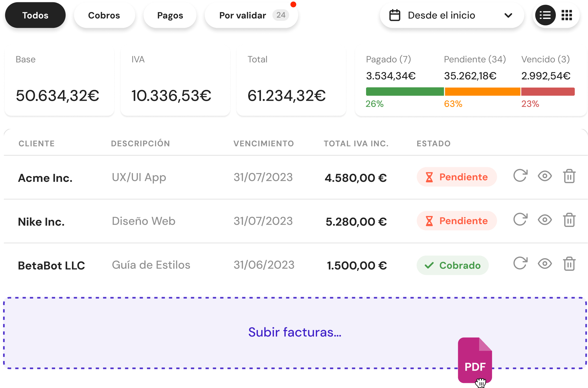The width and height of the screenshot is (588, 388).
Task: Click the 5.280,00 € amount
Action: pos(356,222)
